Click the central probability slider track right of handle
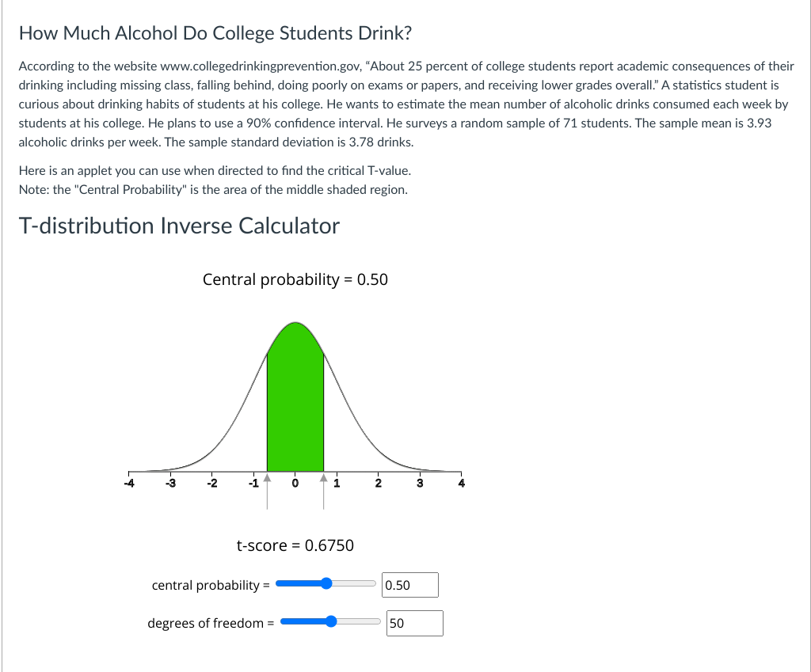The height and width of the screenshot is (672, 811). (352, 583)
